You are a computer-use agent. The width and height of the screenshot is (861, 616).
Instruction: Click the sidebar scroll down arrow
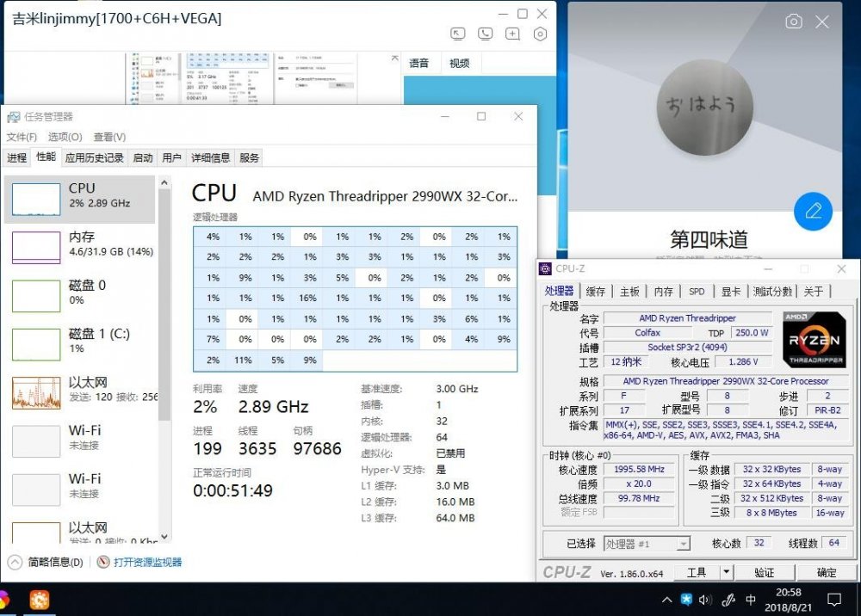[164, 537]
